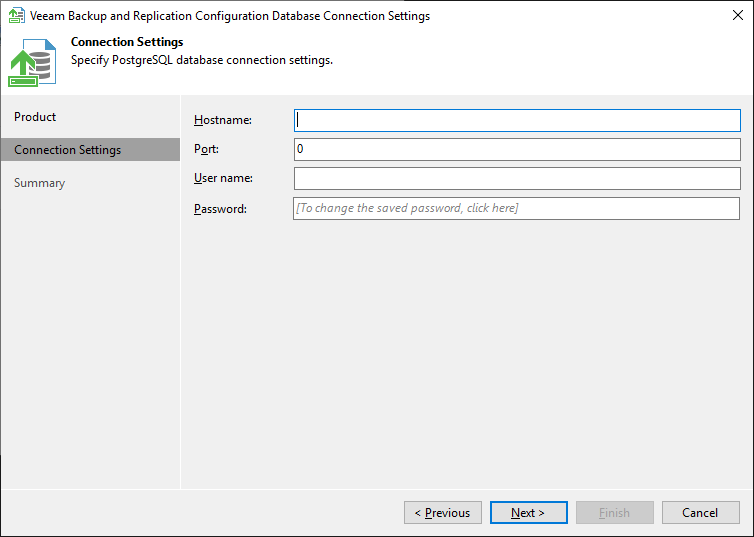Click the window title text
Screen dimensions: 754x537
pos(230,16)
